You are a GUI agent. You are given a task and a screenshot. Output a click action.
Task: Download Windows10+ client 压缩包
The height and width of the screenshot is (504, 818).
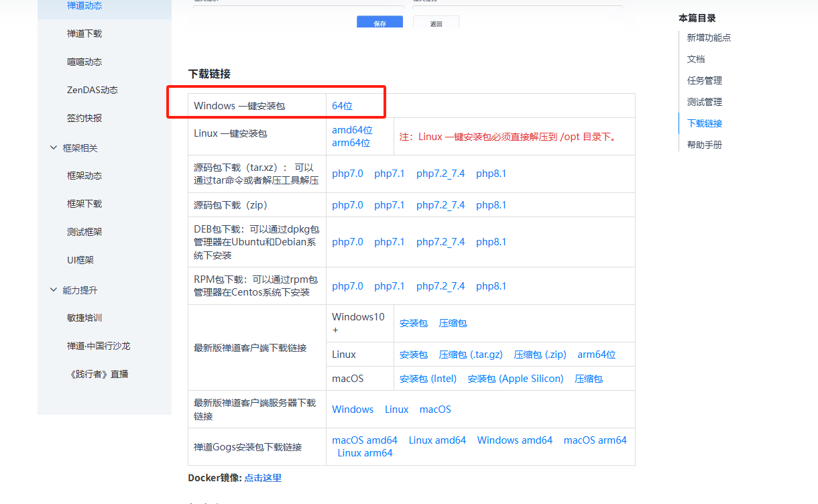453,323
